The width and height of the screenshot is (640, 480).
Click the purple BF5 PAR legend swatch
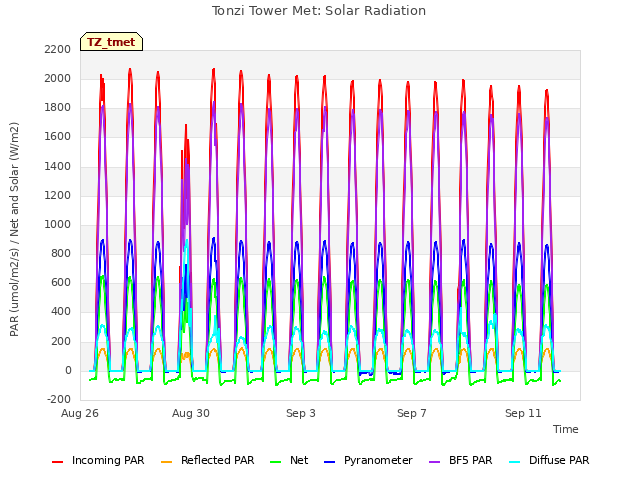pos(435,462)
